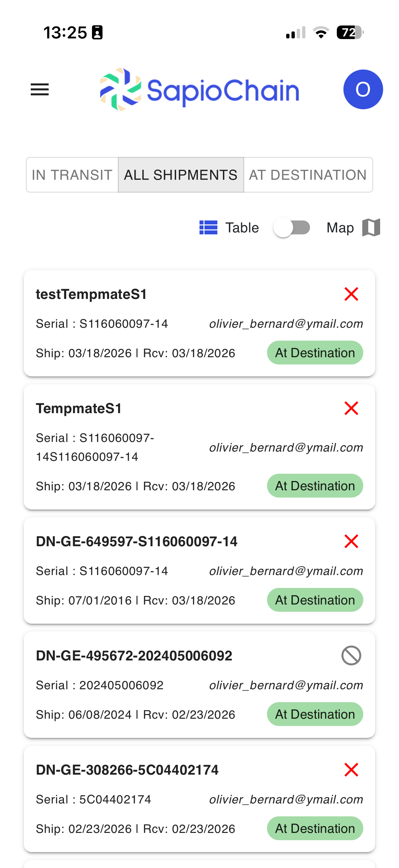399x868 pixels.
Task: Click the red X on testTempmateS1 card
Action: (x=351, y=294)
